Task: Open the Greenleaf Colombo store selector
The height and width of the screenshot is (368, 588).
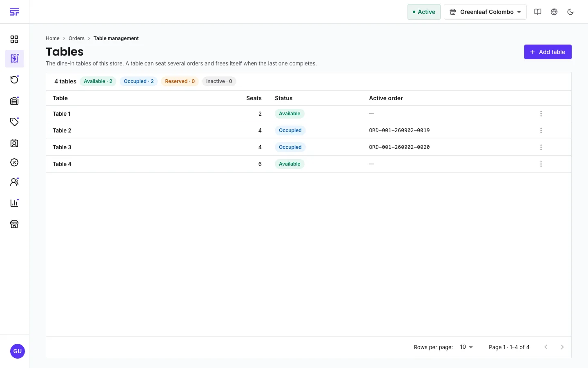Action: coord(485,12)
